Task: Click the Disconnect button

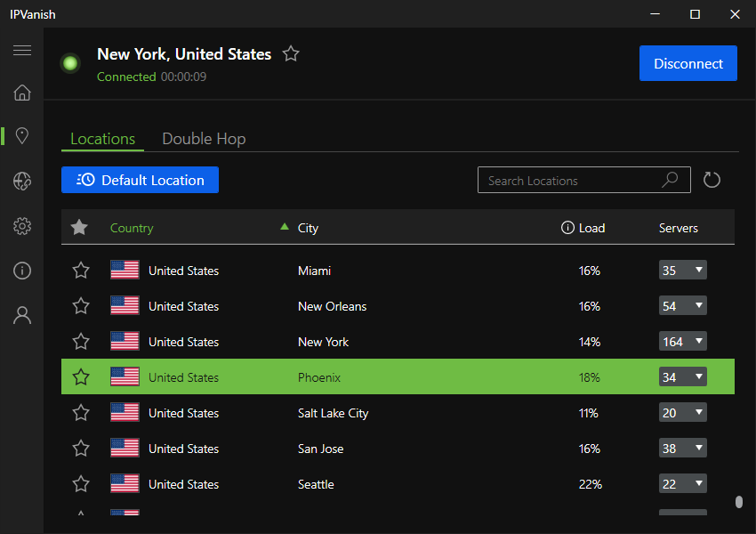Action: tap(688, 63)
